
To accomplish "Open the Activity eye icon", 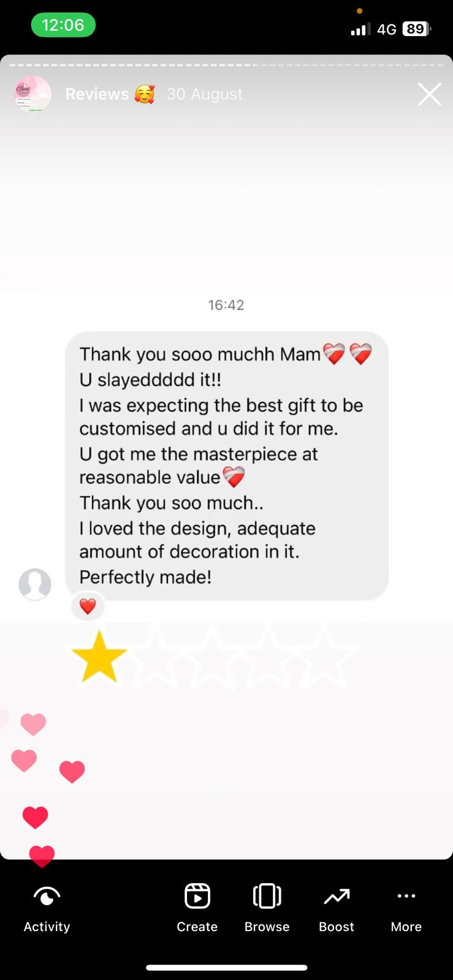I will [x=47, y=897].
